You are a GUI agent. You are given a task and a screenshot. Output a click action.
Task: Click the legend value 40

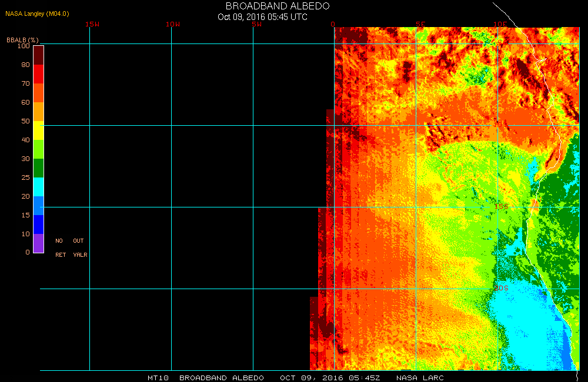25,139
